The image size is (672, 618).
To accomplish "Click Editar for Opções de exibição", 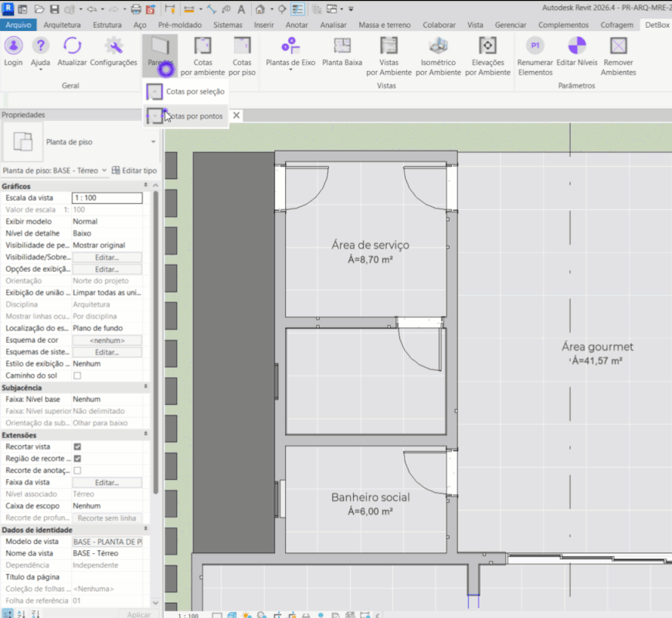I will pyautogui.click(x=107, y=269).
